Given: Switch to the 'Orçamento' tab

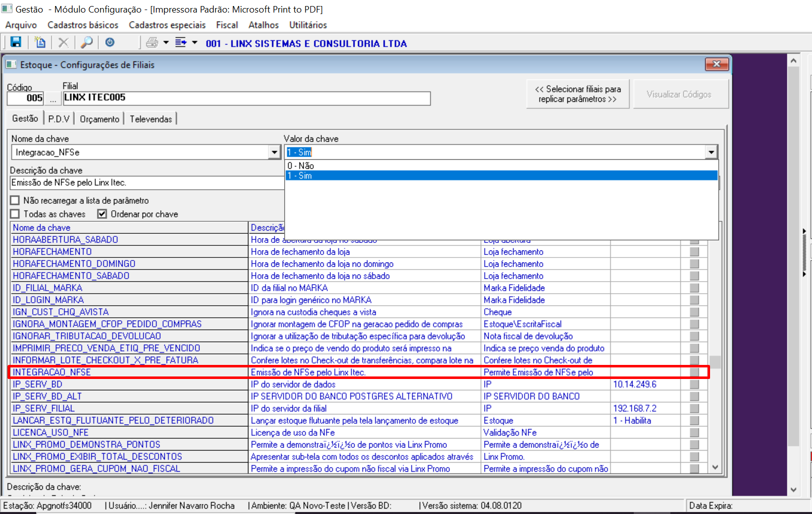Looking at the screenshot, I should (x=99, y=119).
